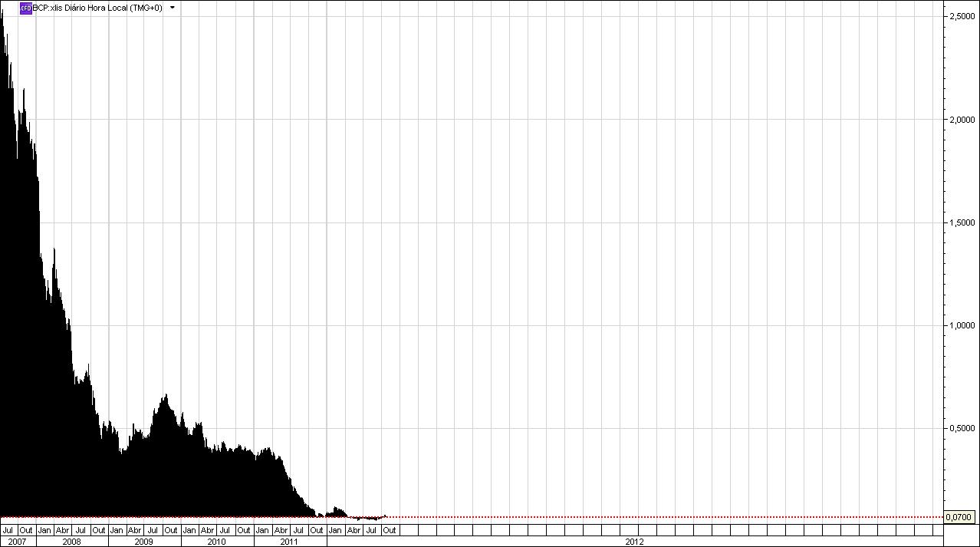Click the 2,5000 price axis label
Image resolution: width=980 pixels, height=547 pixels.
click(962, 16)
